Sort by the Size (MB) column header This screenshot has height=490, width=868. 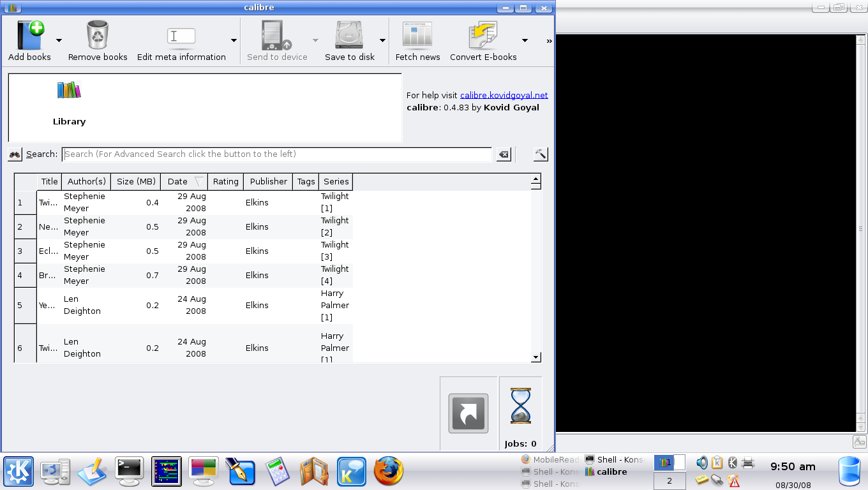(x=135, y=182)
